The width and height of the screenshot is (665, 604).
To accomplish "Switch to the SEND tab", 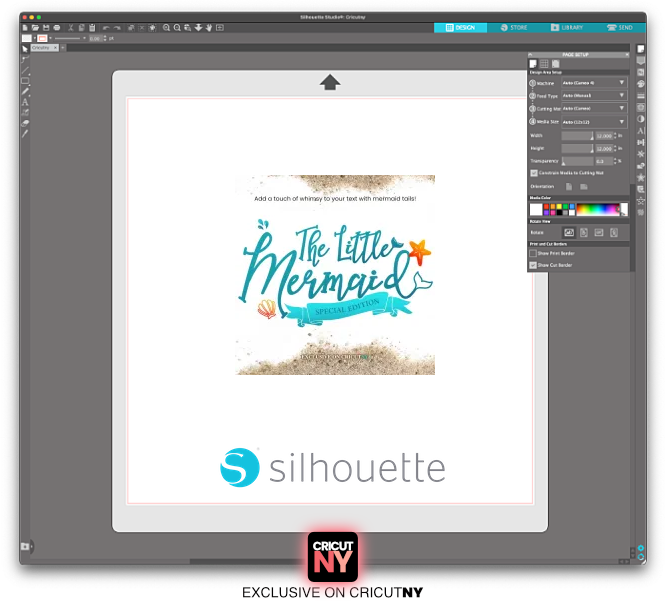I will point(620,28).
